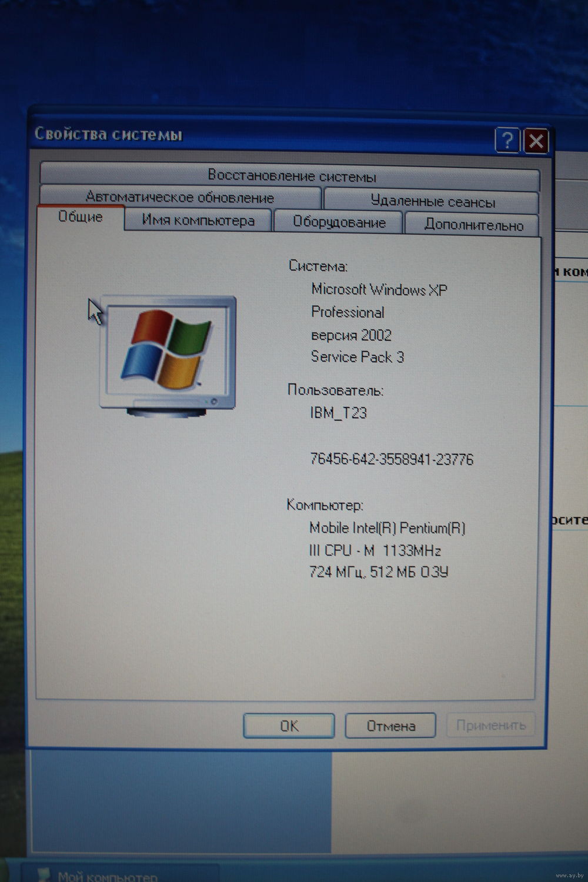The width and height of the screenshot is (588, 882).
Task: Click the Mobile Intel(R) Pentium(R) text
Action: [387, 527]
